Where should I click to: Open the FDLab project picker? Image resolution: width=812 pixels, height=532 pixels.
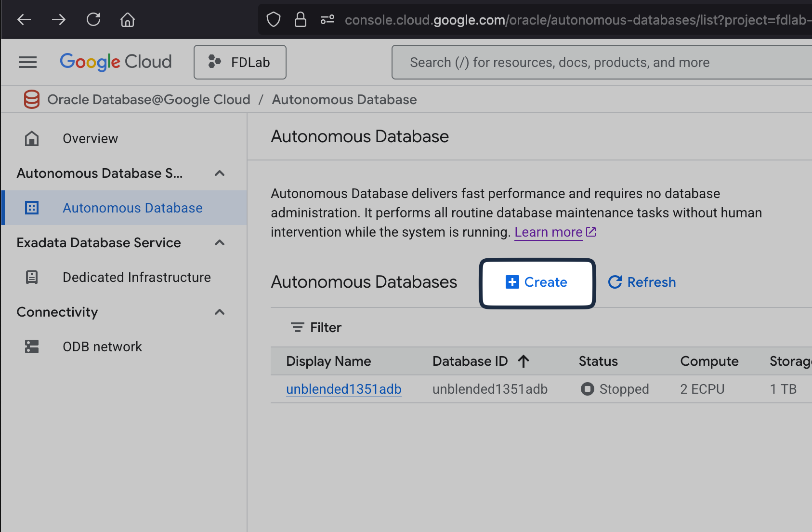click(240, 62)
